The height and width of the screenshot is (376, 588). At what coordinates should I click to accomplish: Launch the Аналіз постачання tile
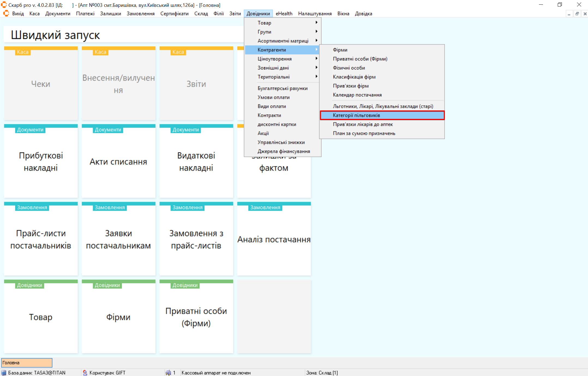point(274,239)
